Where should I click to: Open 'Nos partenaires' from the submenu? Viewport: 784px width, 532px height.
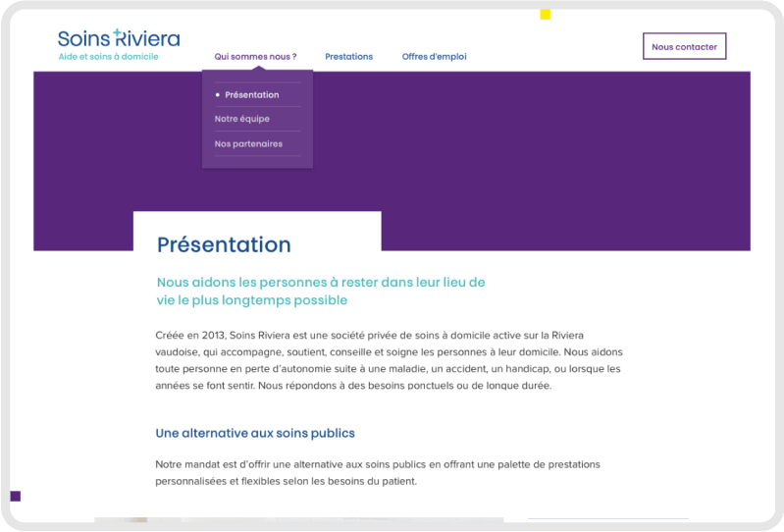248,143
